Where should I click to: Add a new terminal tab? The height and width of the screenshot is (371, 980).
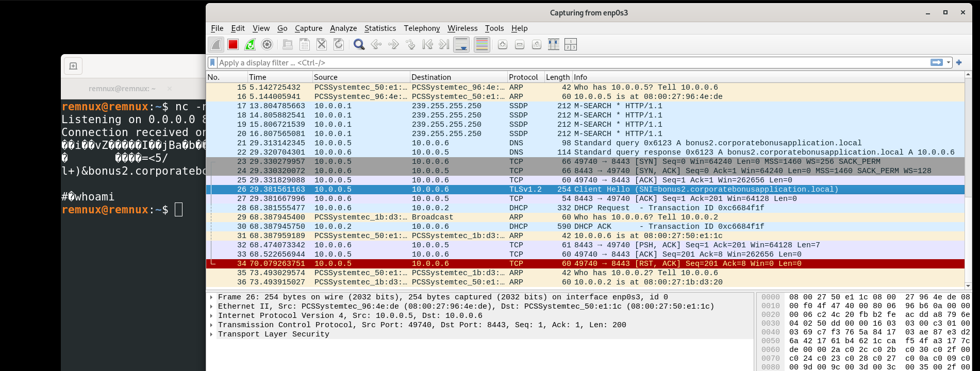click(73, 66)
